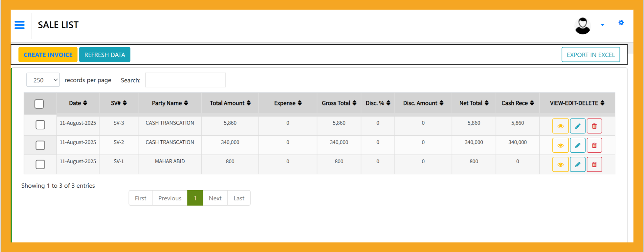Go to page 1 in pagination
Image resolution: width=644 pixels, height=252 pixels.
(x=195, y=198)
